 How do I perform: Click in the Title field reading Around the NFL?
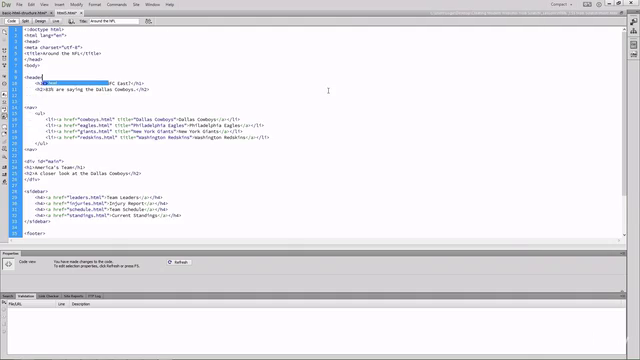(114, 21)
